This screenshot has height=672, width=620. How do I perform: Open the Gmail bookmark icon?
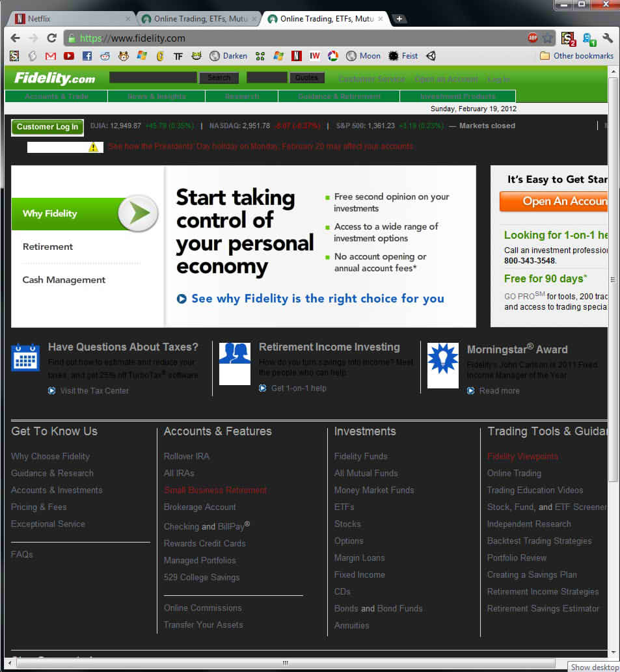click(51, 56)
